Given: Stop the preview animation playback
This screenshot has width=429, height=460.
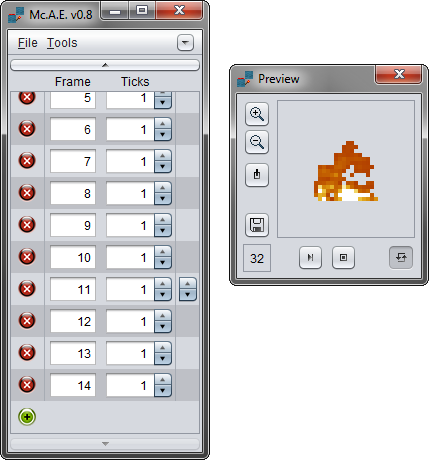Looking at the screenshot, I should click(343, 257).
